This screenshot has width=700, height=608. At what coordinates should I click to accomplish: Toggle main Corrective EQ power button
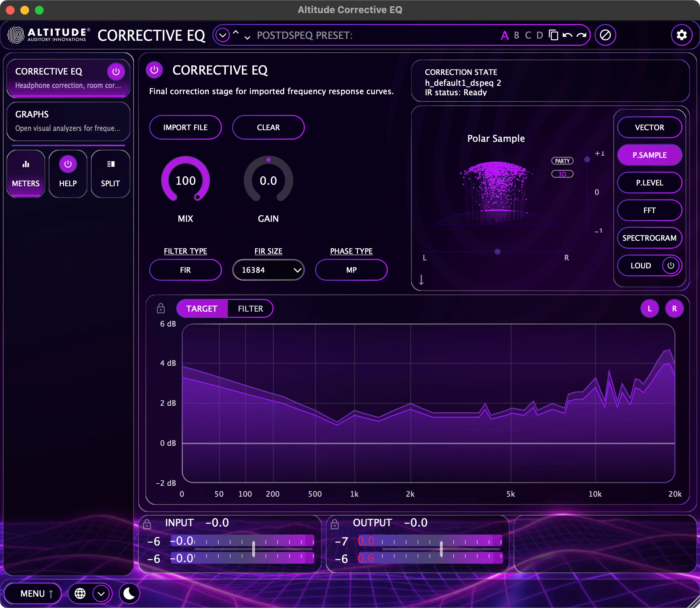click(154, 70)
